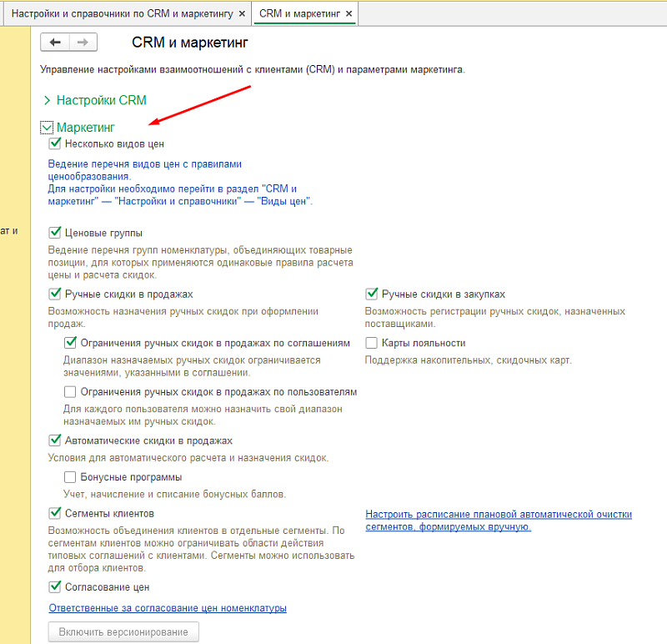
Task: Expand the 'Настройки CRM' section
Action: point(47,100)
